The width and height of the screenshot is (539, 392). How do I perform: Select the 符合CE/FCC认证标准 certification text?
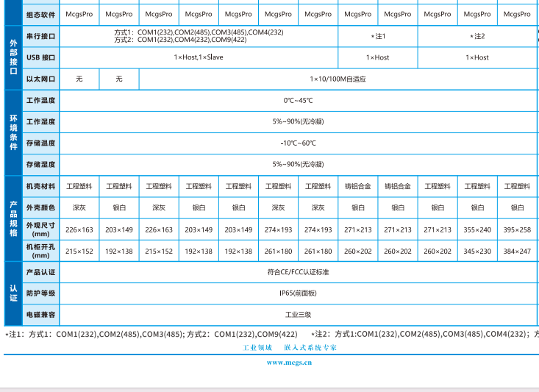tap(298, 272)
